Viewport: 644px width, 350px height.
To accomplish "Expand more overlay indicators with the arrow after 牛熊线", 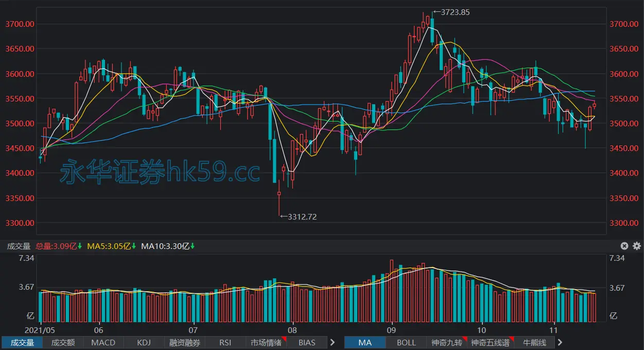I will (x=560, y=342).
